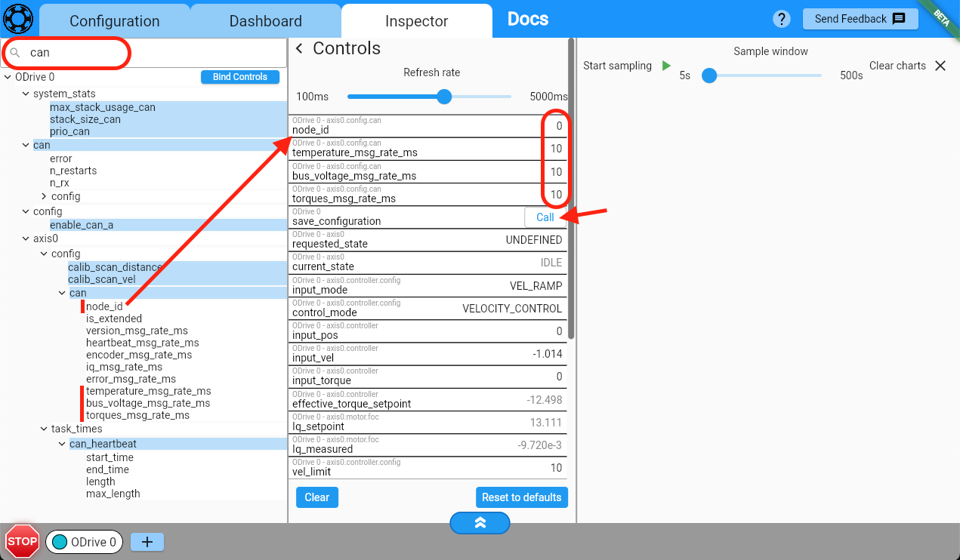
Task: Switch to the Configuration tab
Action: (x=115, y=21)
